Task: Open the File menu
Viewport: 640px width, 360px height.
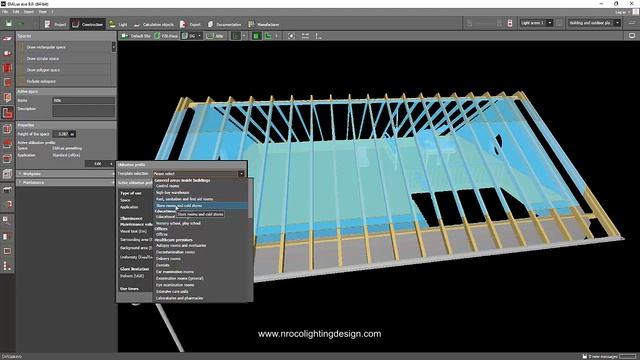Action: pyautogui.click(x=4, y=12)
